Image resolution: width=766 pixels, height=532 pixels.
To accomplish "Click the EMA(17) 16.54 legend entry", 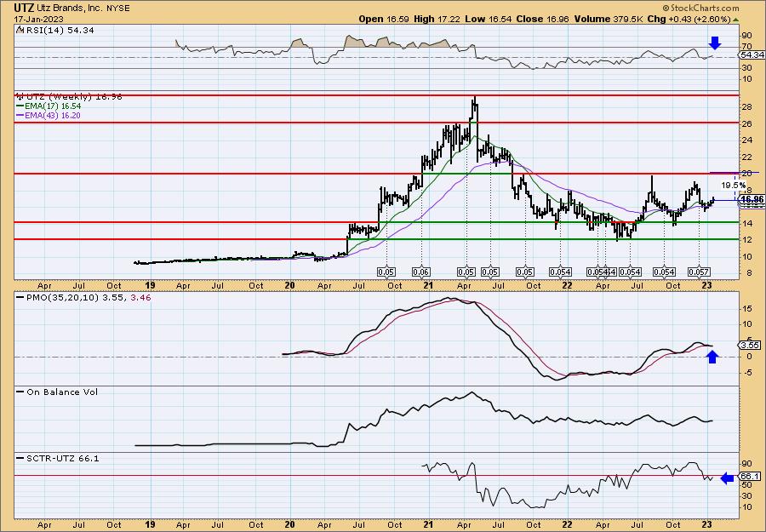I will pos(49,106).
